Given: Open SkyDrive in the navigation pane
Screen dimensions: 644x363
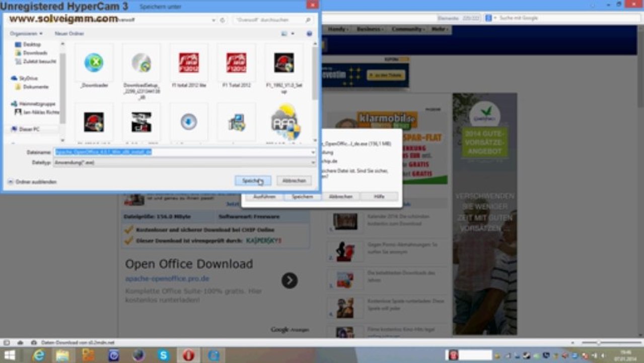Looking at the screenshot, I should [x=28, y=78].
